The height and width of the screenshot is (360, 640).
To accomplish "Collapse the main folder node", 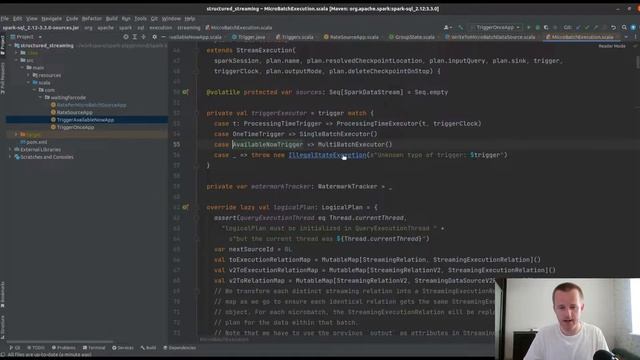I will (x=22, y=68).
